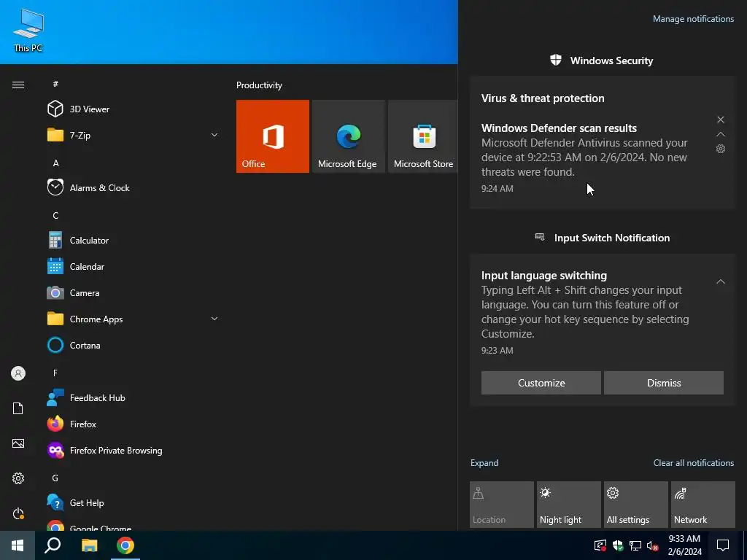Screen dimensions: 747x560
Task: Click the Customize button
Action: 541,383
